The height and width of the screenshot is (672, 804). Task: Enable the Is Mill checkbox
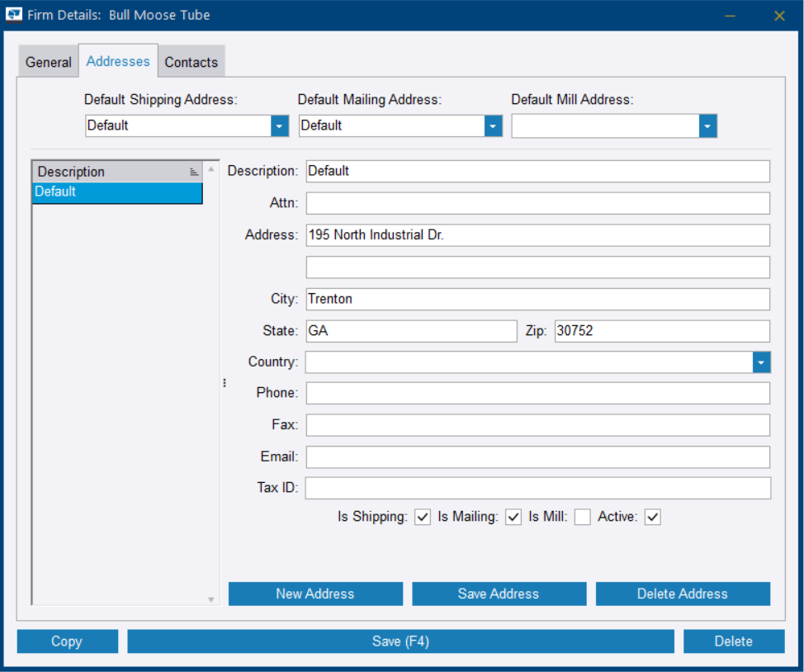(583, 518)
